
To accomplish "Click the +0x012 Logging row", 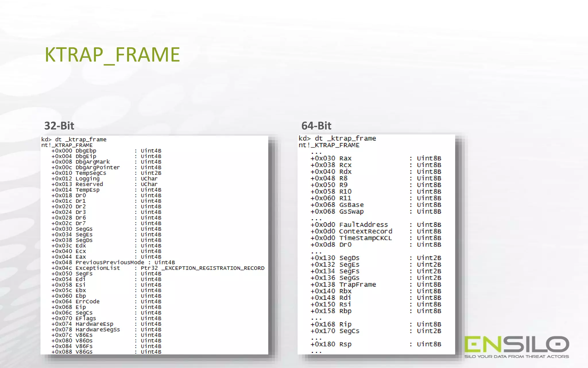I will pyautogui.click(x=105, y=179).
